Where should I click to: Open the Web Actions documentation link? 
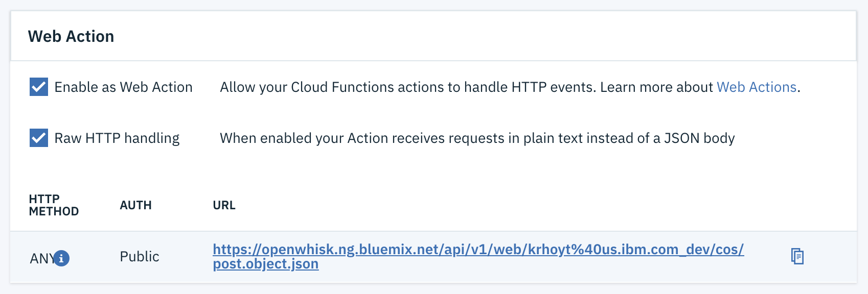pyautogui.click(x=757, y=87)
